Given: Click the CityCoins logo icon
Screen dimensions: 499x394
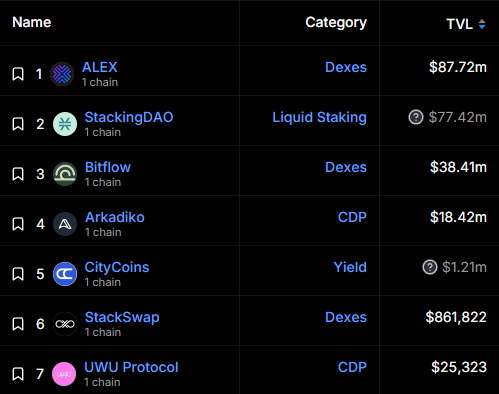Looking at the screenshot, I should pyautogui.click(x=65, y=274).
